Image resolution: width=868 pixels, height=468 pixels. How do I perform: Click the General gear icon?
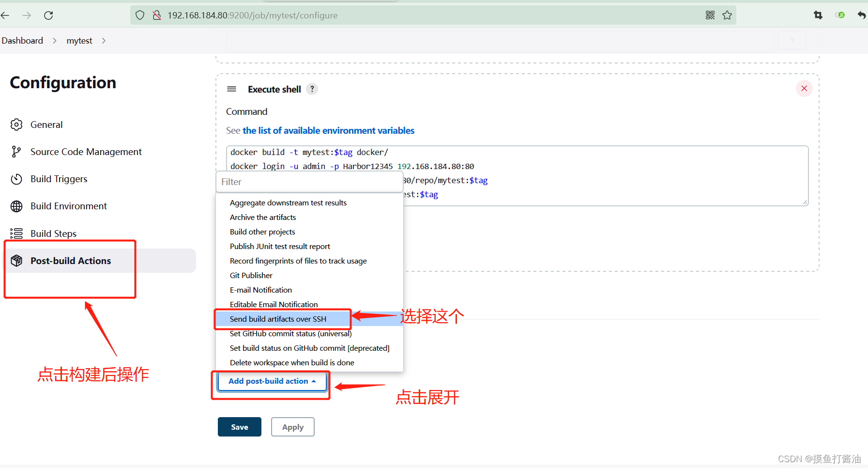(x=16, y=125)
